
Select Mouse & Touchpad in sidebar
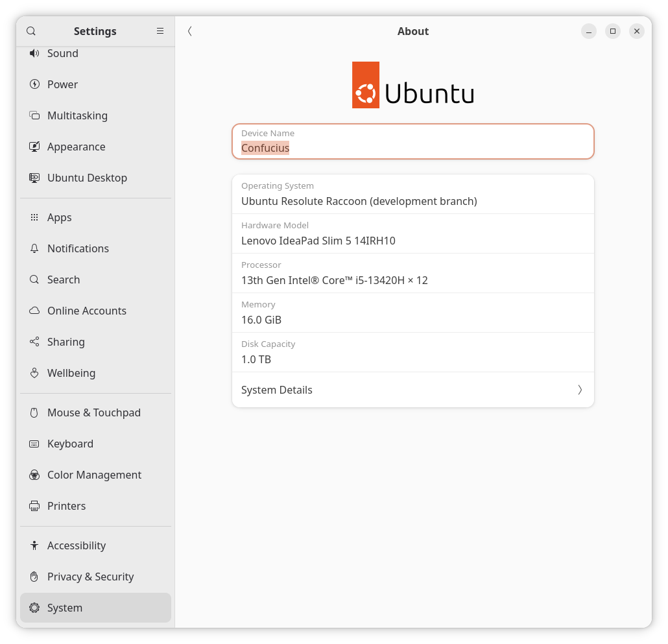[x=93, y=412]
